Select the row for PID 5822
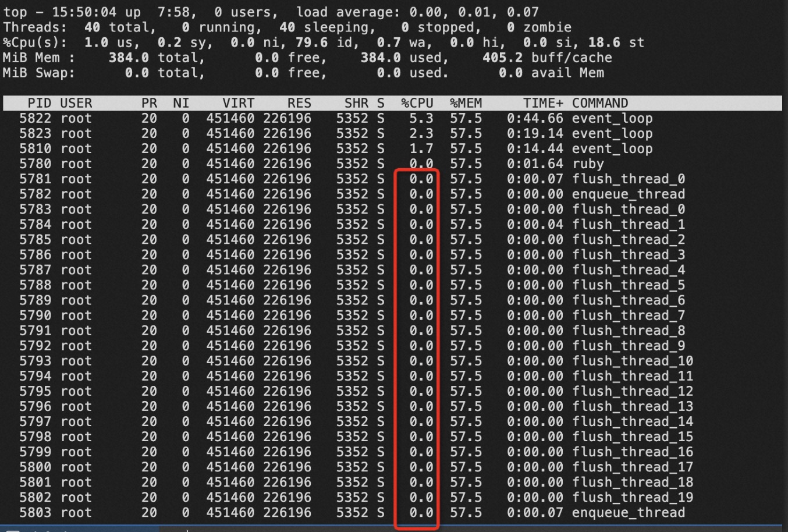 click(x=393, y=118)
